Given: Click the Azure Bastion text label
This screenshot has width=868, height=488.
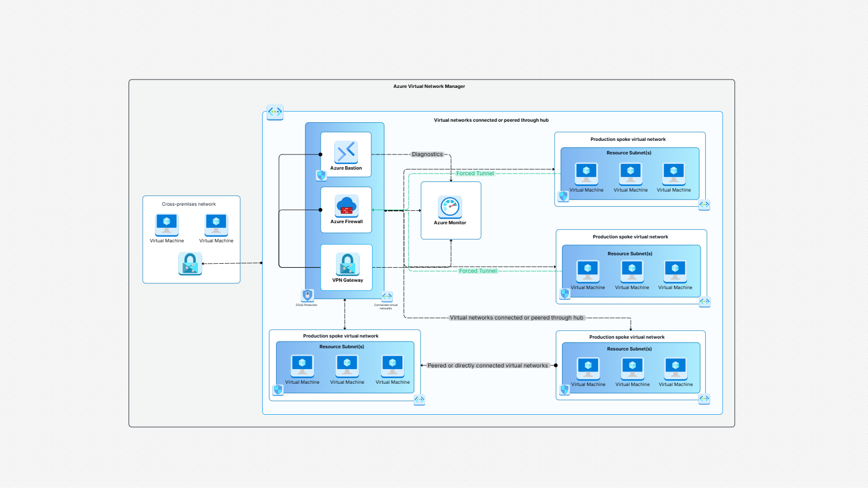Looking at the screenshot, I should coord(346,168).
